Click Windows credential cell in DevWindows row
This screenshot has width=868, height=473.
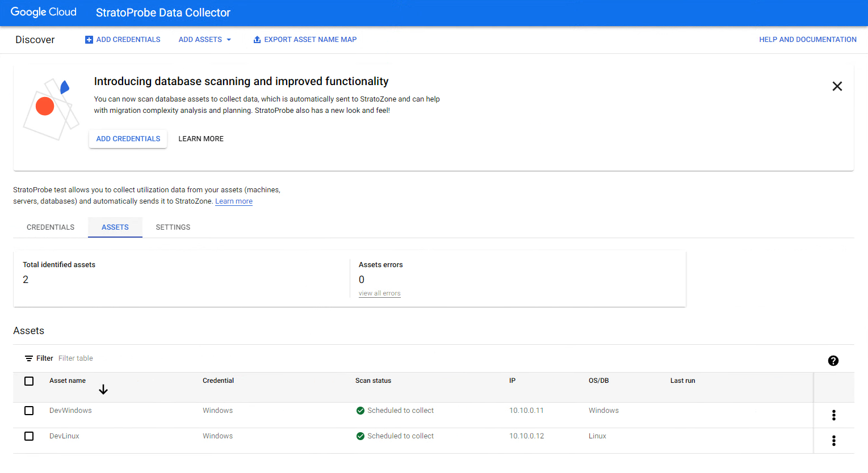pyautogui.click(x=217, y=411)
